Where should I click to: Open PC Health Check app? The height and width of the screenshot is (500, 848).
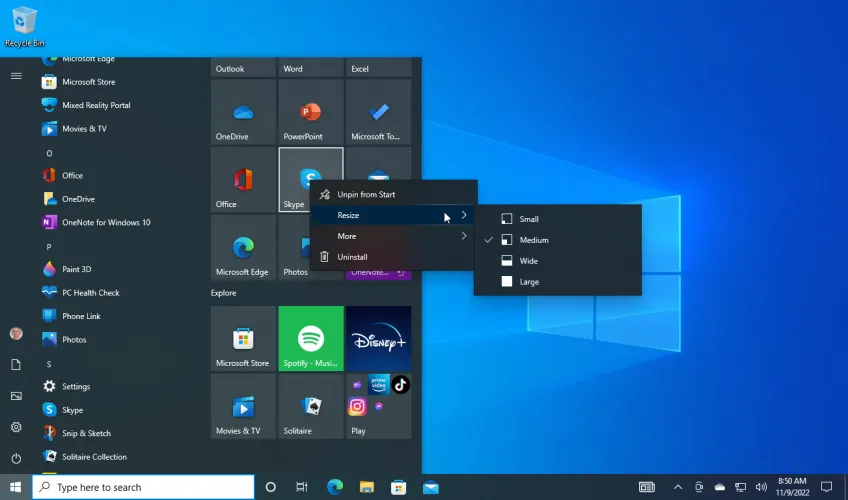pos(90,293)
